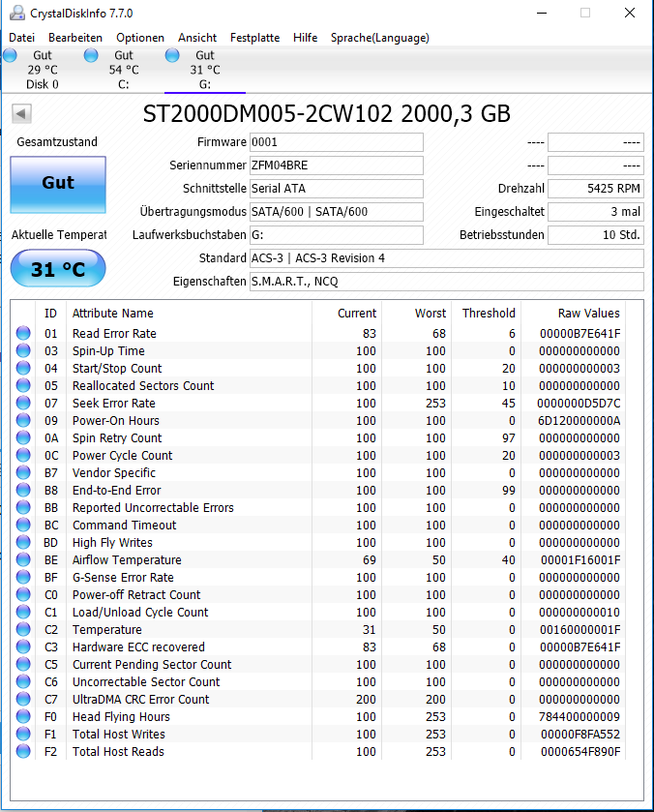Open the Hilfe menu
Viewport: 654px width, 812px height.
click(305, 38)
